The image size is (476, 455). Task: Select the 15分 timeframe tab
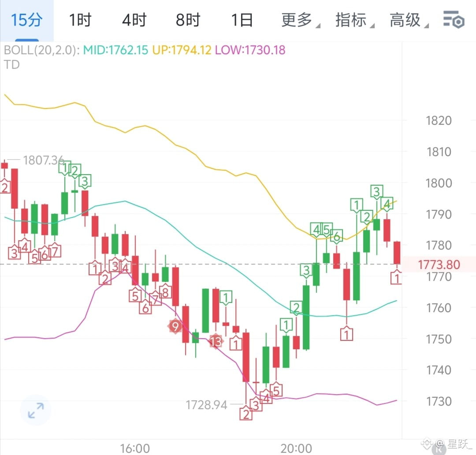point(26,20)
